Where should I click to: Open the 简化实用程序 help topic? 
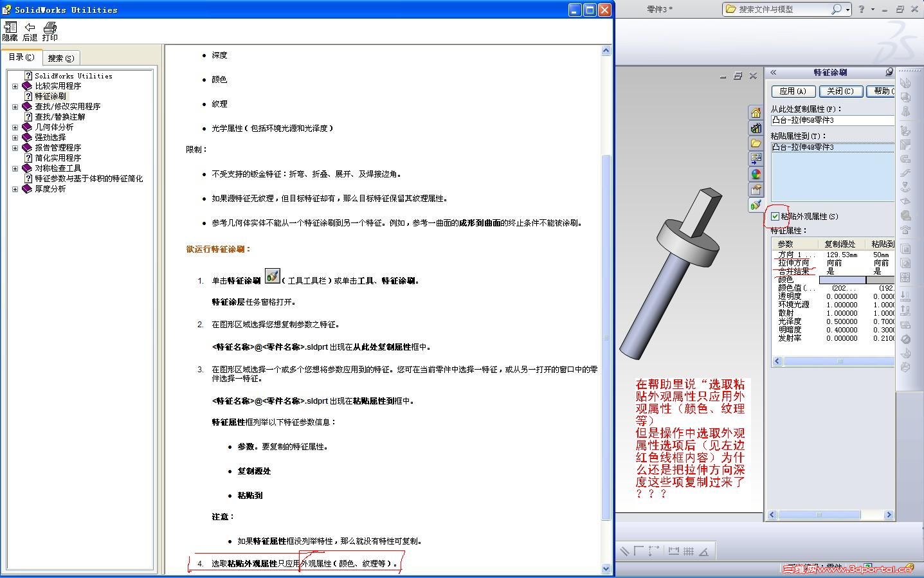pos(58,158)
